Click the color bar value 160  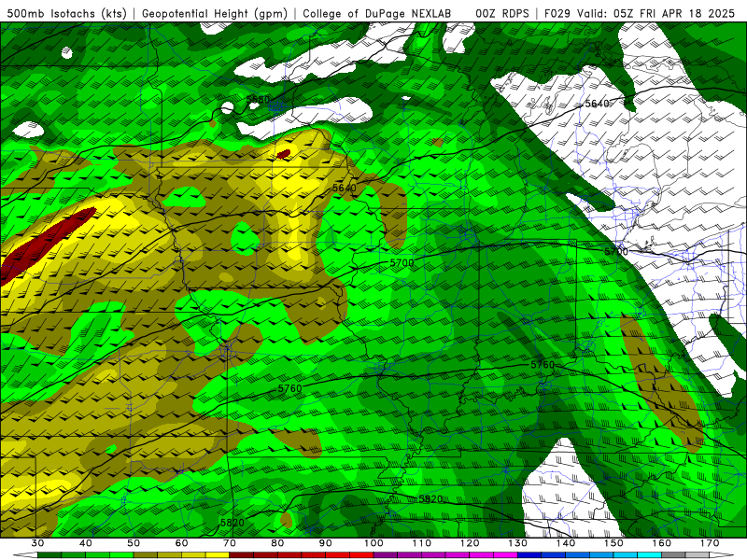click(662, 543)
